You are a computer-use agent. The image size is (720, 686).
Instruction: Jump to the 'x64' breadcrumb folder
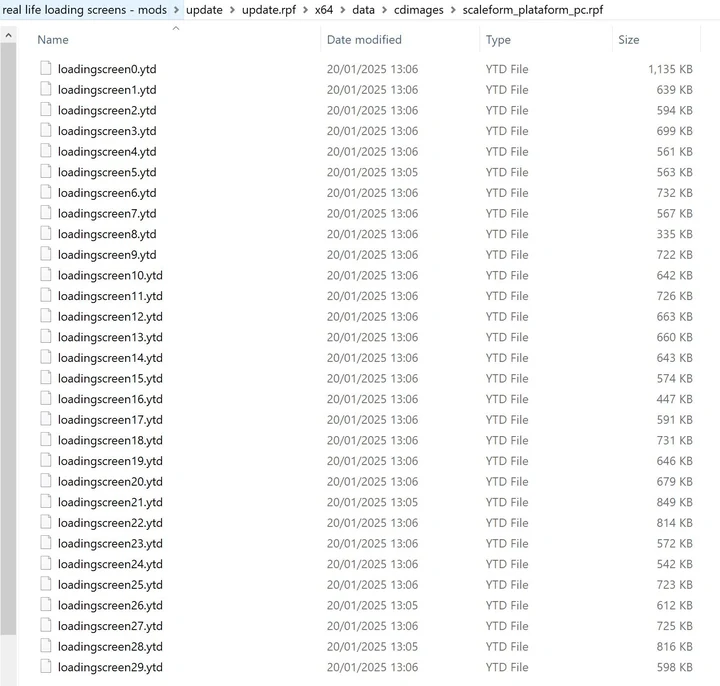[x=324, y=10]
